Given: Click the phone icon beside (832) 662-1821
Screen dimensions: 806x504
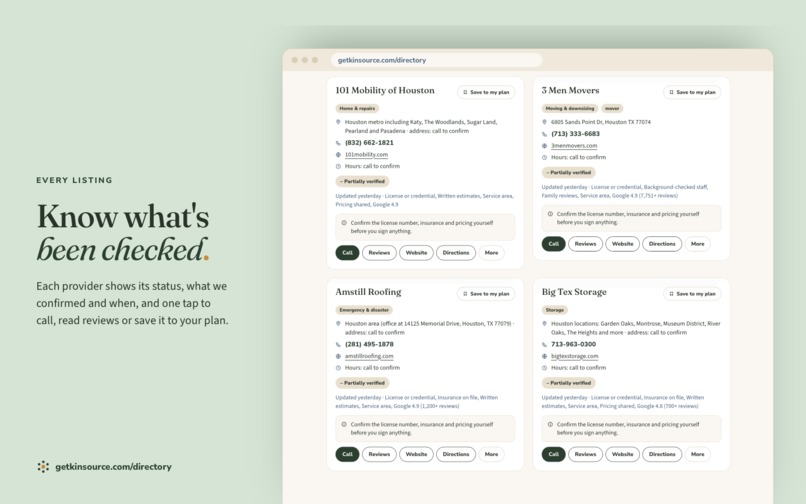Looking at the screenshot, I should pyautogui.click(x=338, y=143).
